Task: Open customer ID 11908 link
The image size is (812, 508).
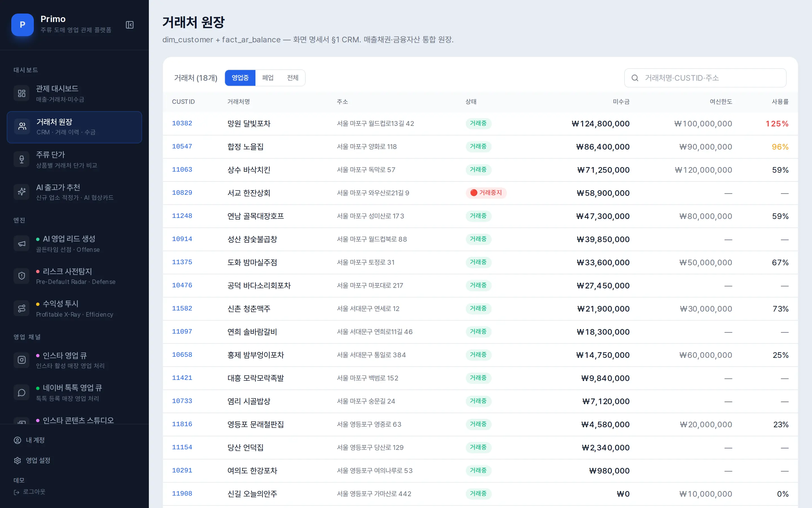Action: point(182,494)
